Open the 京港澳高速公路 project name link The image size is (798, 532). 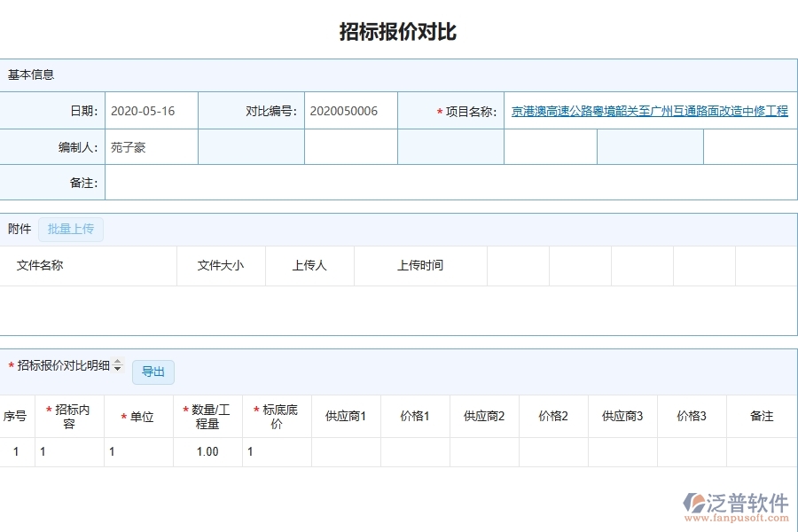point(650,110)
